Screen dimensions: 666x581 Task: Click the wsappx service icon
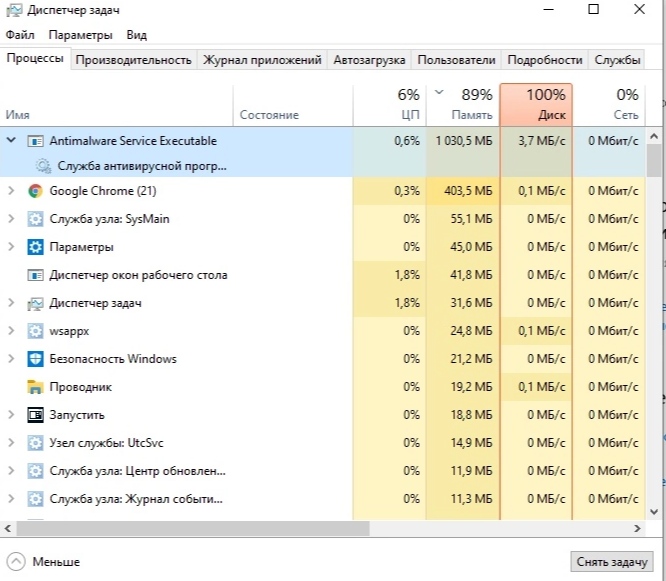click(x=35, y=331)
